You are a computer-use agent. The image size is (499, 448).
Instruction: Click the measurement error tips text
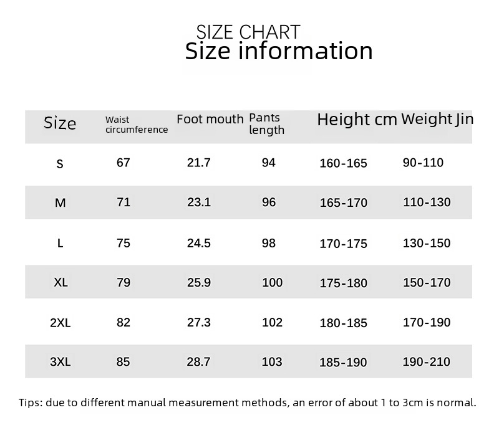point(247,403)
